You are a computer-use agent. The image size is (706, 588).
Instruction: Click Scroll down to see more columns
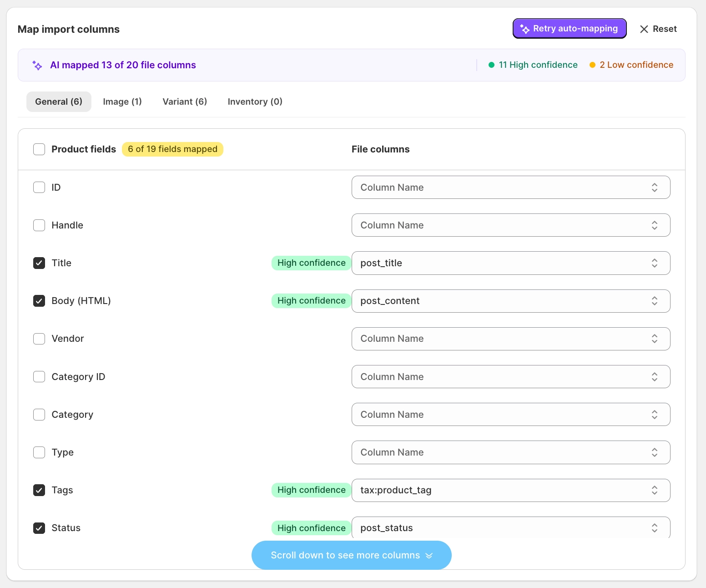[x=352, y=555]
